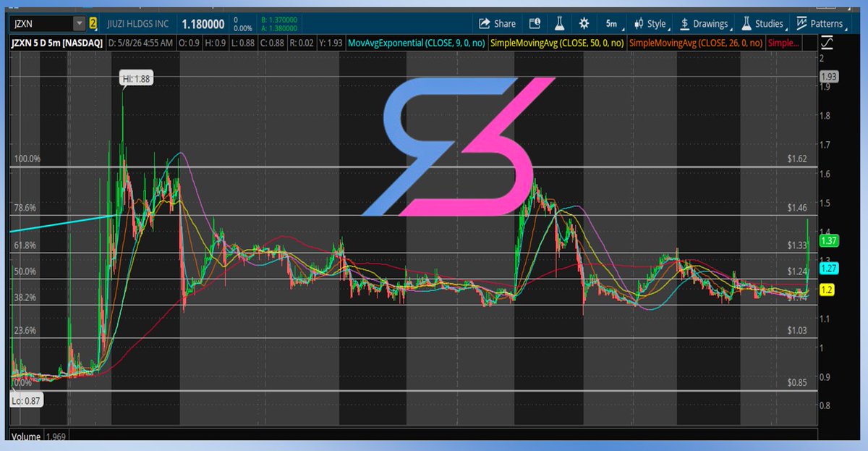Open the 5m timeframe dropdown
This screenshot has width=868, height=451.
(612, 24)
